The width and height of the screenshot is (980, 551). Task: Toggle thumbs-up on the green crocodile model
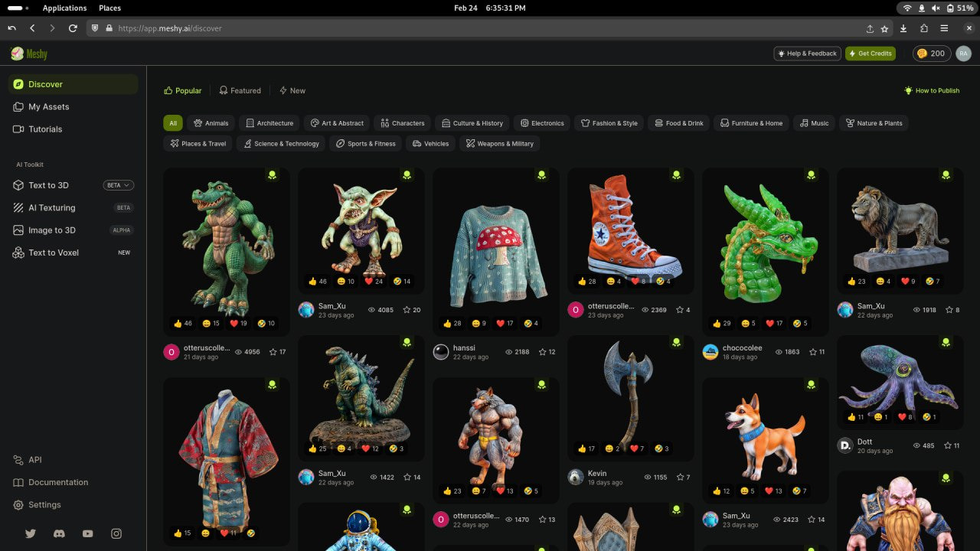click(x=182, y=323)
